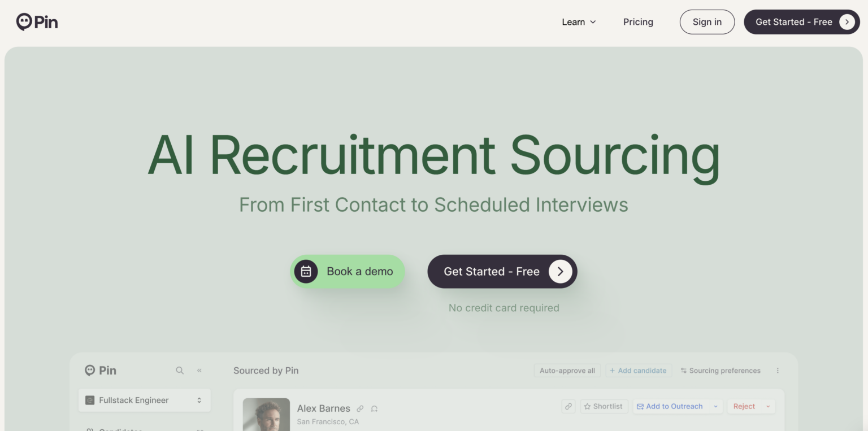Click the link icon beside Alex Barnes name
The width and height of the screenshot is (868, 431).
360,408
